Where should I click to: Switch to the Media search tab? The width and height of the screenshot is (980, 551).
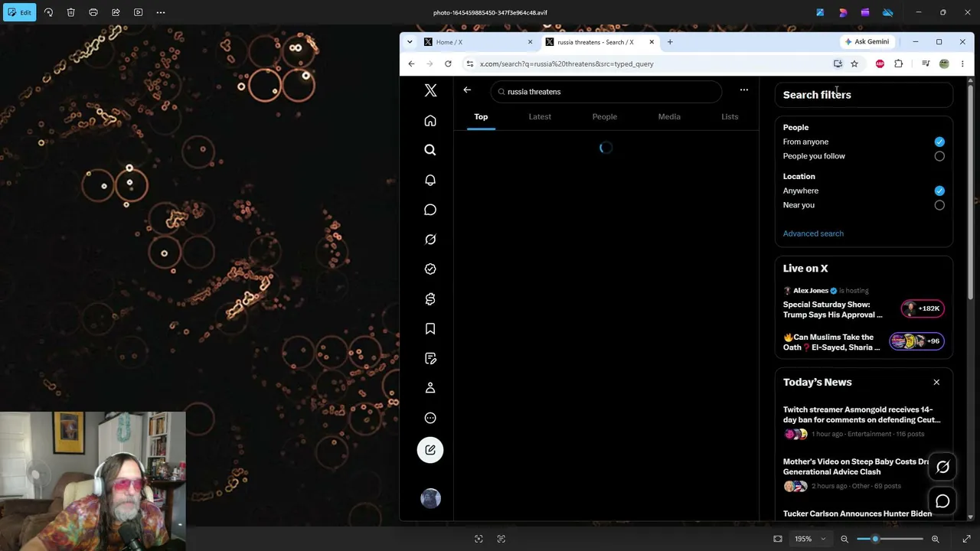[x=669, y=116]
